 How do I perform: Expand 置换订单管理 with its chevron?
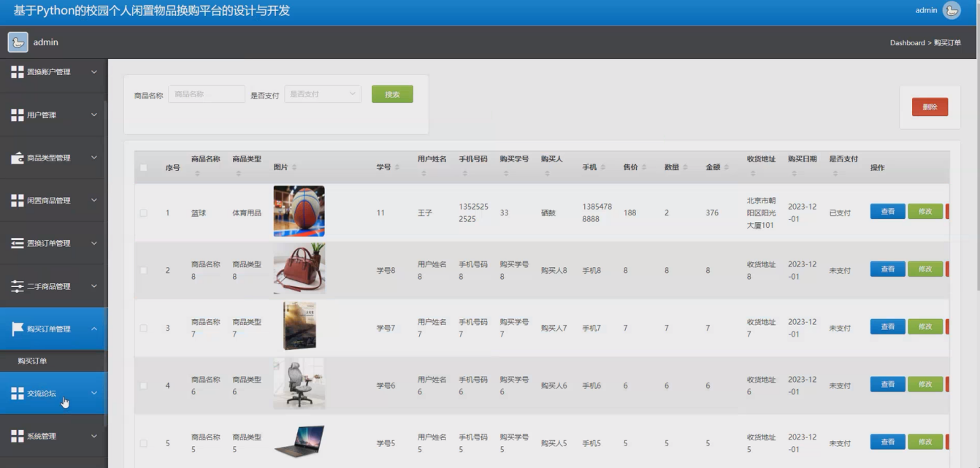click(94, 243)
